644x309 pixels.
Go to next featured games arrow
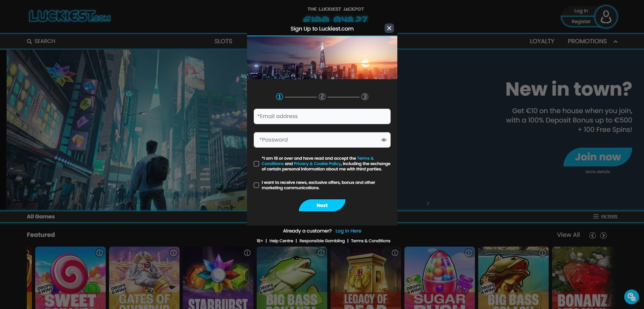603,236
